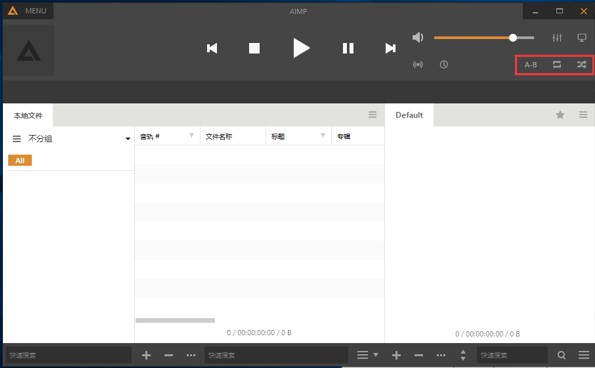The height and width of the screenshot is (368, 595).
Task: Select the orange All filter button
Action: [20, 160]
